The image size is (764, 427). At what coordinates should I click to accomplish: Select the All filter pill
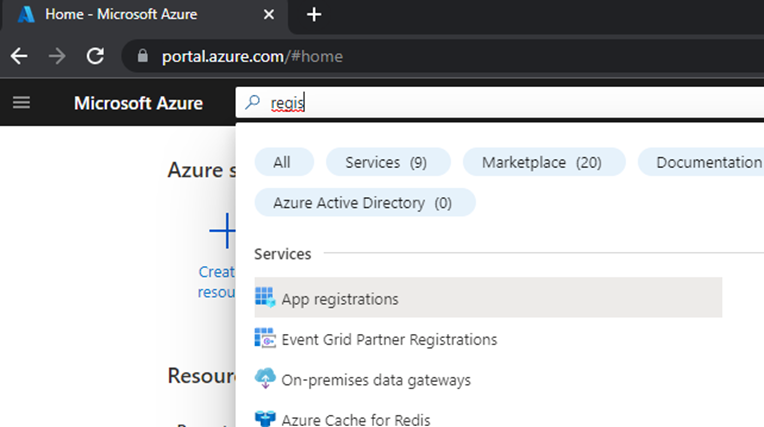pyautogui.click(x=284, y=162)
